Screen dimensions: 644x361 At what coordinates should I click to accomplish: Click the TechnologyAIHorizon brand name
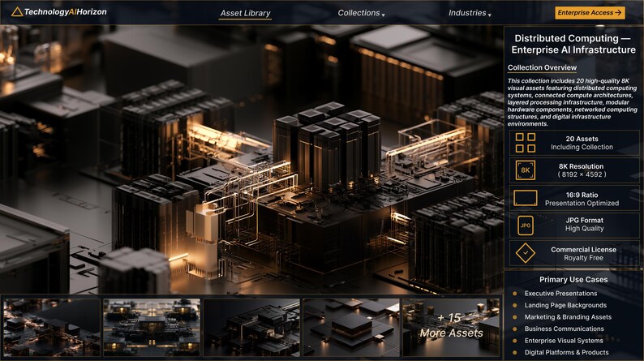tap(66, 12)
